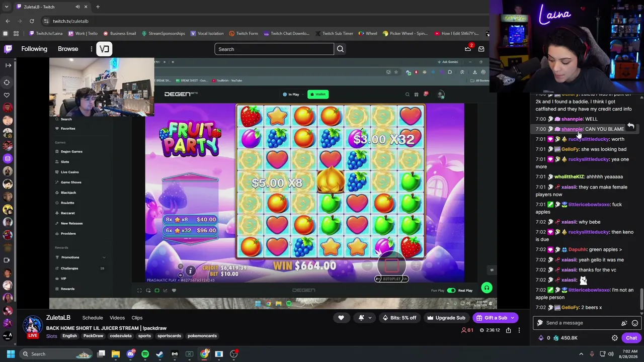Screen dimensions: 644x362
Task: Open Discord from the taskbar
Action: click(131, 354)
